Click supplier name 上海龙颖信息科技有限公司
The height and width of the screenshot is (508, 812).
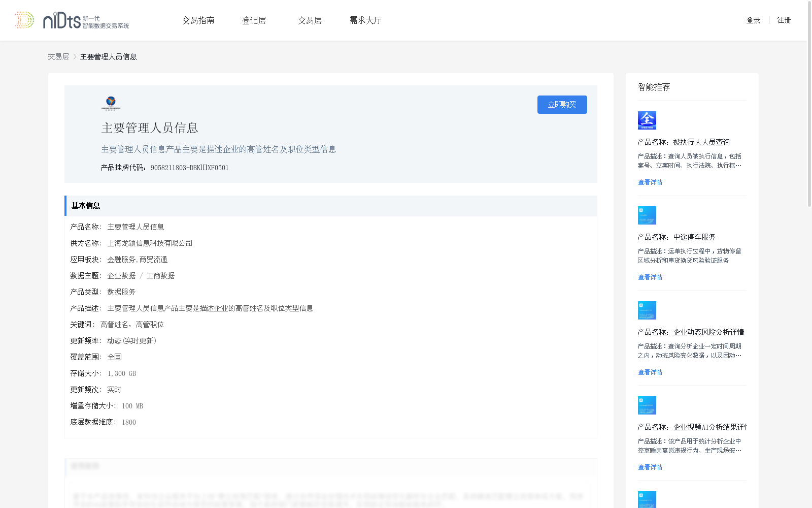point(150,243)
